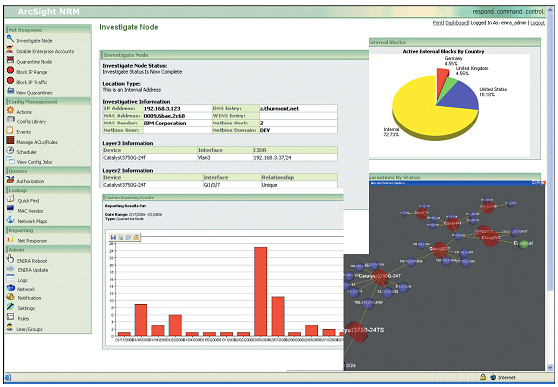
Task: Click the Queues section header
Action: [x=48, y=171]
